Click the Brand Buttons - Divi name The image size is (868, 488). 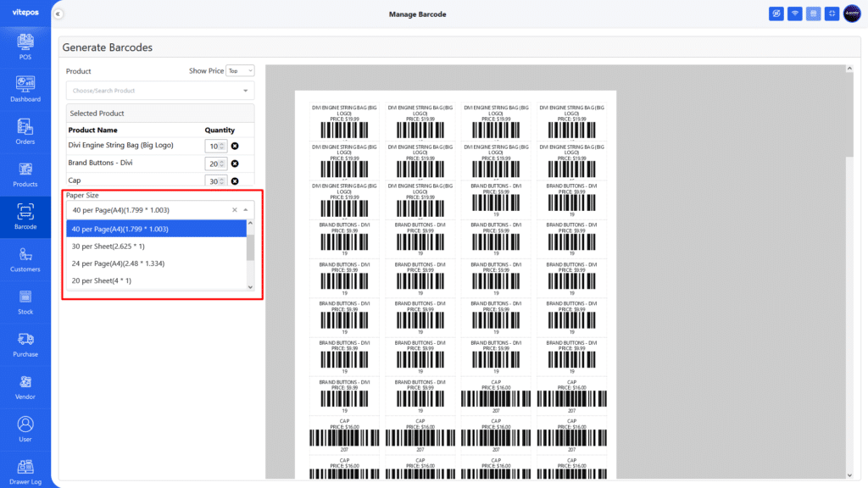pos(100,163)
